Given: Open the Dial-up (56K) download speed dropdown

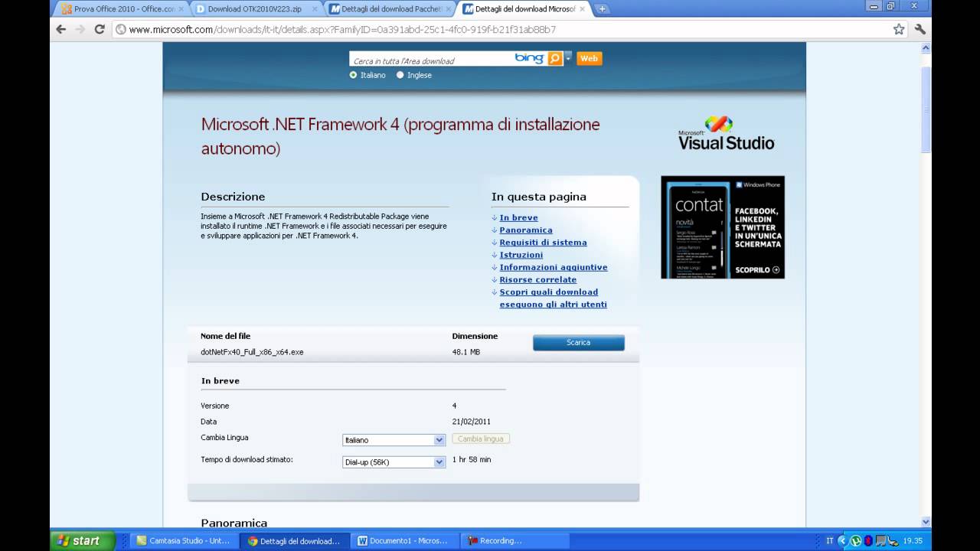Looking at the screenshot, I should click(x=394, y=462).
